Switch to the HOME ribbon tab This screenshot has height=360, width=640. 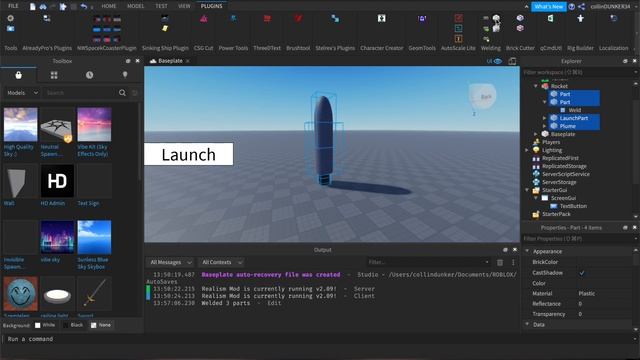pos(109,6)
